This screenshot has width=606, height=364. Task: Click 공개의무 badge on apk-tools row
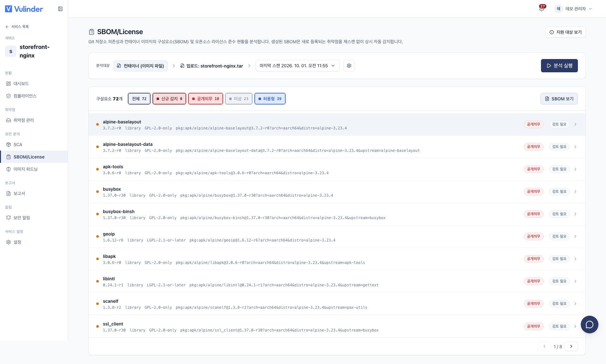(x=533, y=169)
